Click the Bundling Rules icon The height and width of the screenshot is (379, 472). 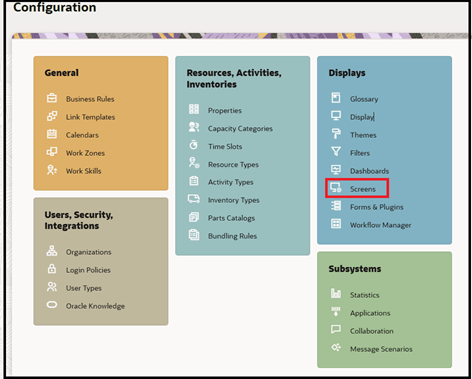click(x=194, y=235)
